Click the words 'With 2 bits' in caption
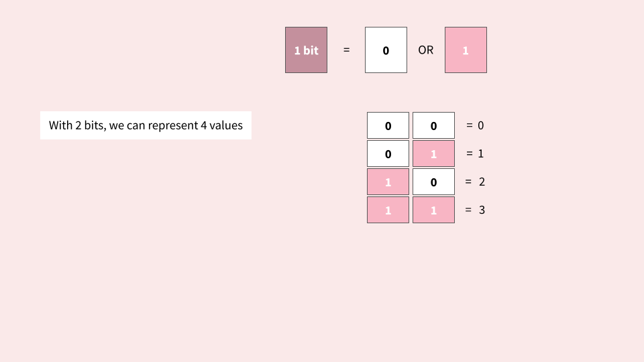 click(x=76, y=125)
